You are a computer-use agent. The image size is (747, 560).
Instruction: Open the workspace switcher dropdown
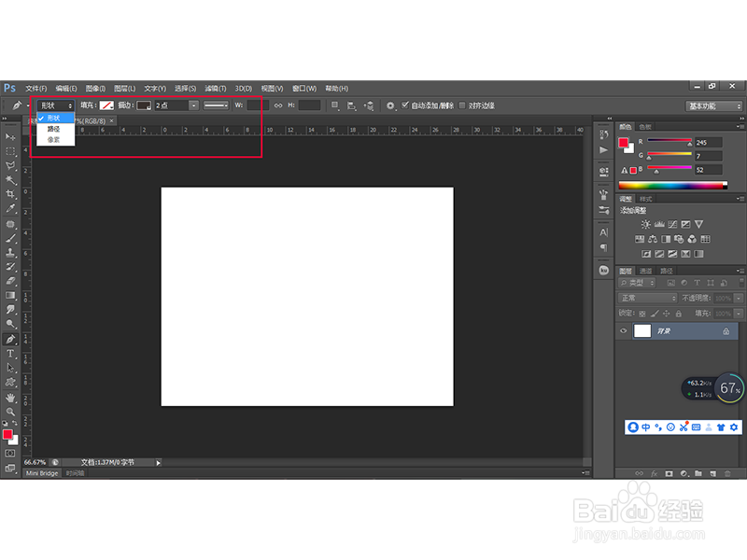(714, 106)
